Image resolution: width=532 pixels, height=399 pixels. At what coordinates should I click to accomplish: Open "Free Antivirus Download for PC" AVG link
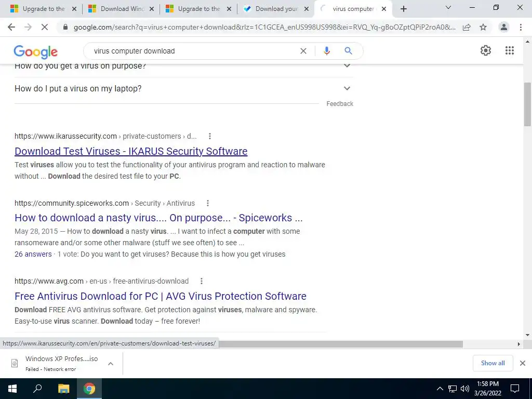pyautogui.click(x=161, y=296)
